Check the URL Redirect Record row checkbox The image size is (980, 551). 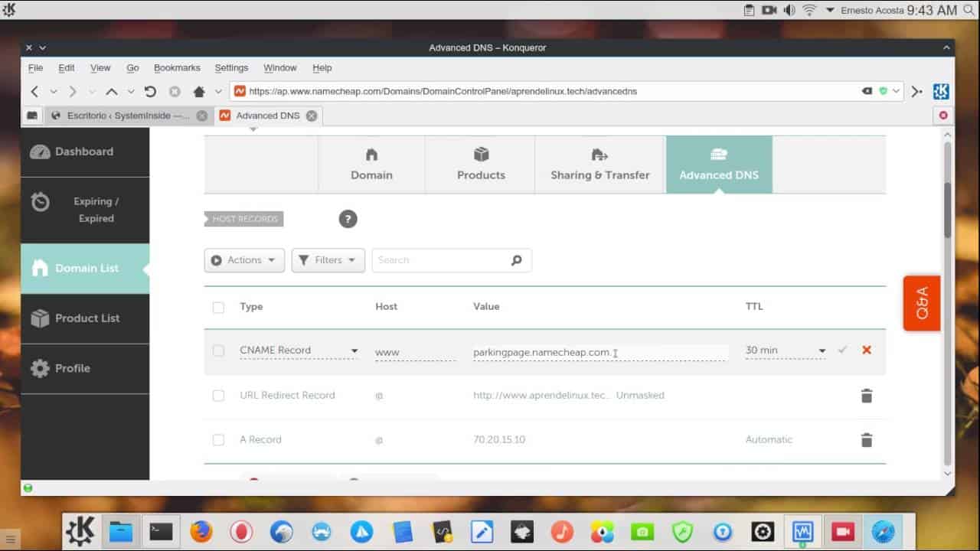point(218,396)
